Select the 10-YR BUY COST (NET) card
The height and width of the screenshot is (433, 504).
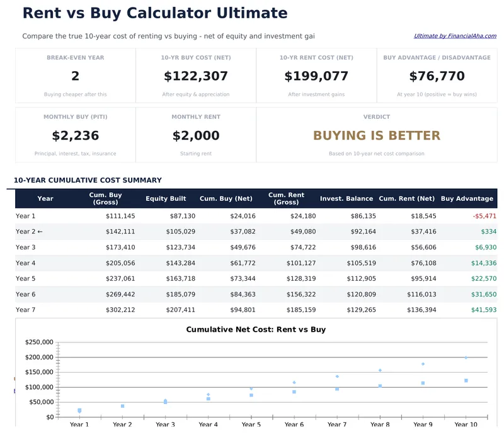click(x=196, y=75)
